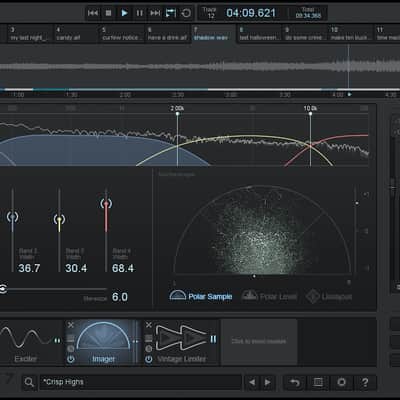Select the Vintage Limiter module
Viewport: 400px width, 400px height.
click(181, 343)
